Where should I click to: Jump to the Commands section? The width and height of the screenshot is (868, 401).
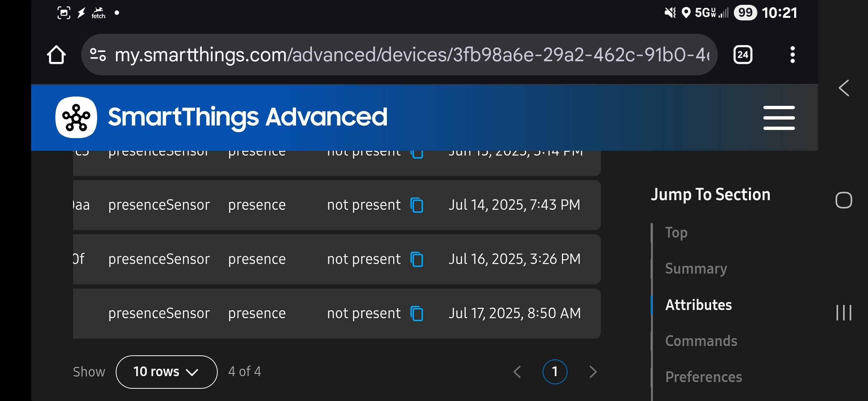tap(701, 341)
